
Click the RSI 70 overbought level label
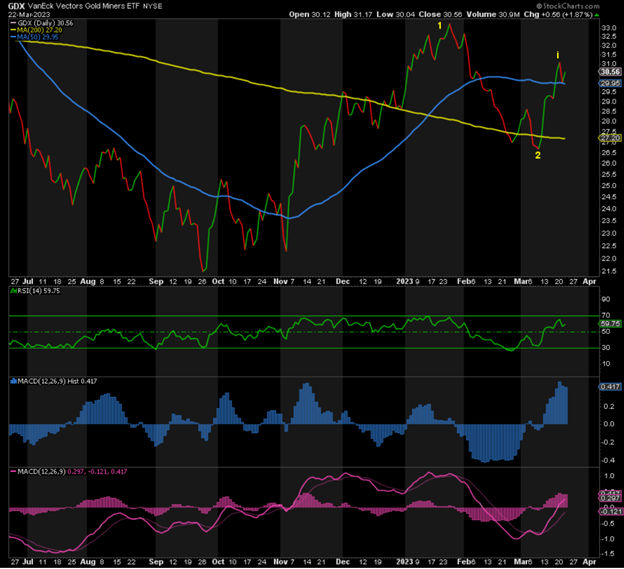coord(606,316)
